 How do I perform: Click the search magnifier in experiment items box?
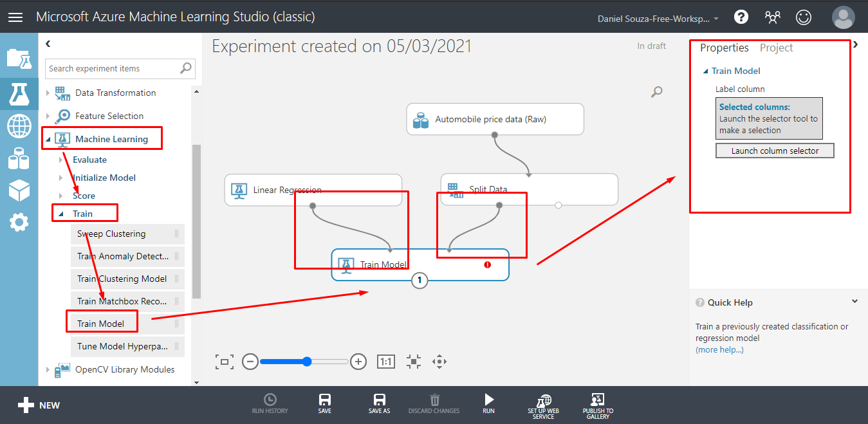186,68
